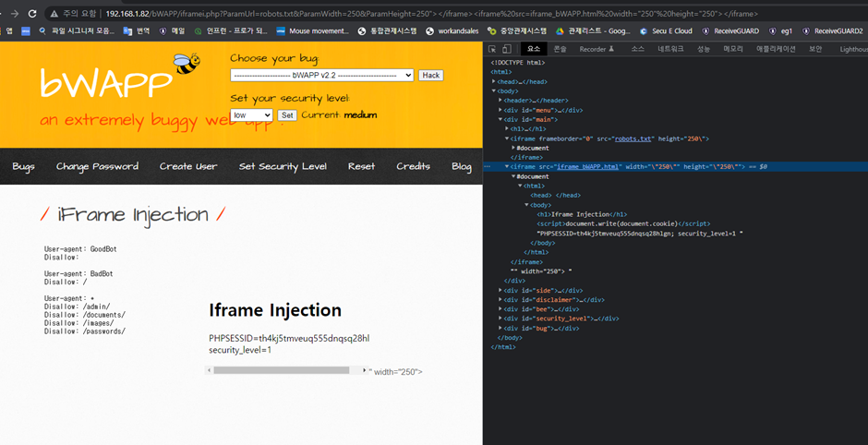Expand the div id="side" node

click(500, 290)
